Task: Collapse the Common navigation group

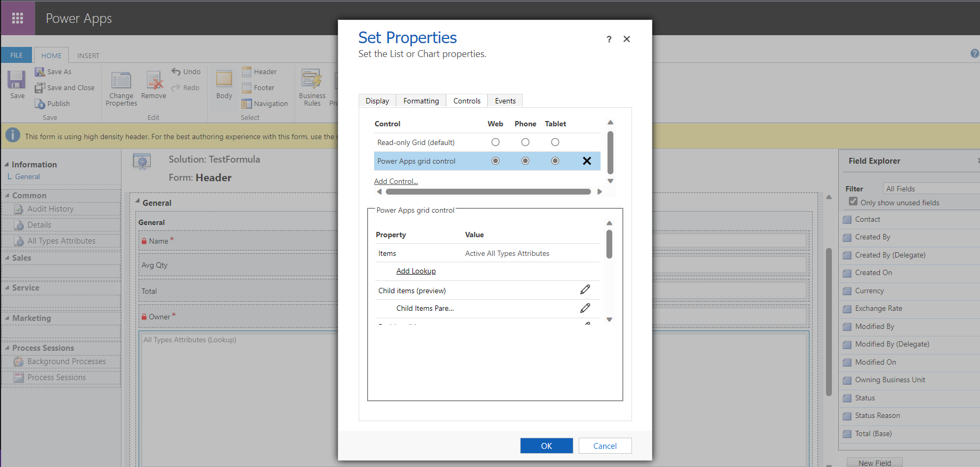Action: point(7,196)
